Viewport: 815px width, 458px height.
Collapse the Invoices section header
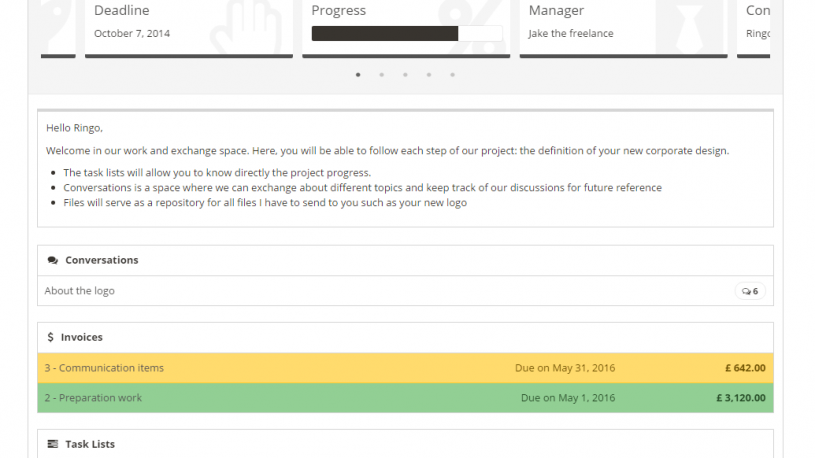point(82,337)
